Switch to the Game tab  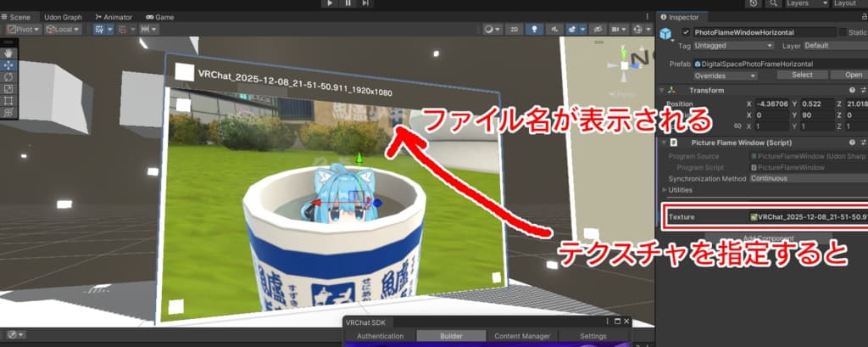(160, 17)
